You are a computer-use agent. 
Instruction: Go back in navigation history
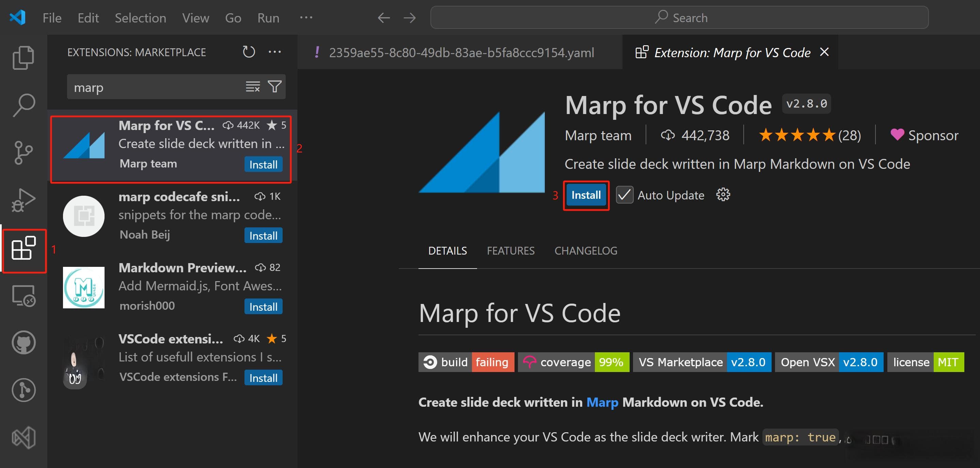coord(384,17)
